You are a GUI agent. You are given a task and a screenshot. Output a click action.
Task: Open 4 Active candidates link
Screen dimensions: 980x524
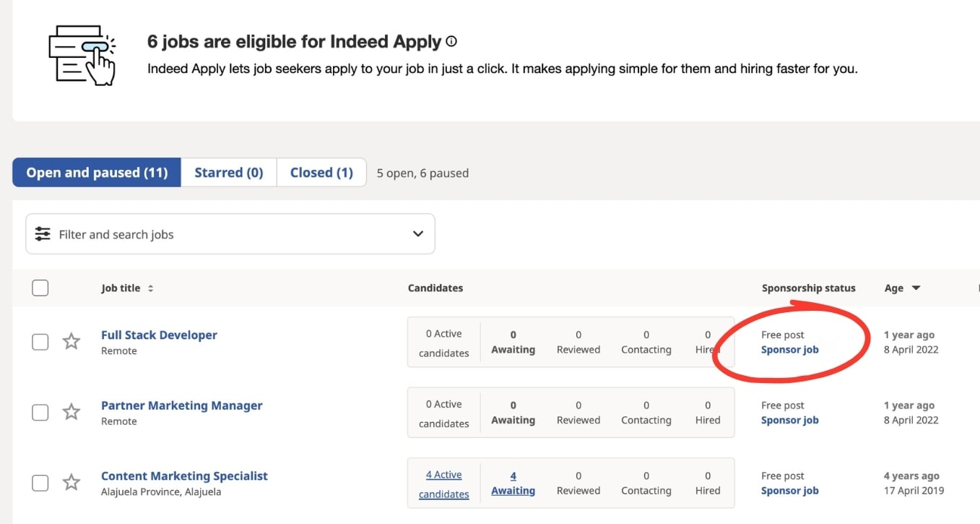[443, 484]
